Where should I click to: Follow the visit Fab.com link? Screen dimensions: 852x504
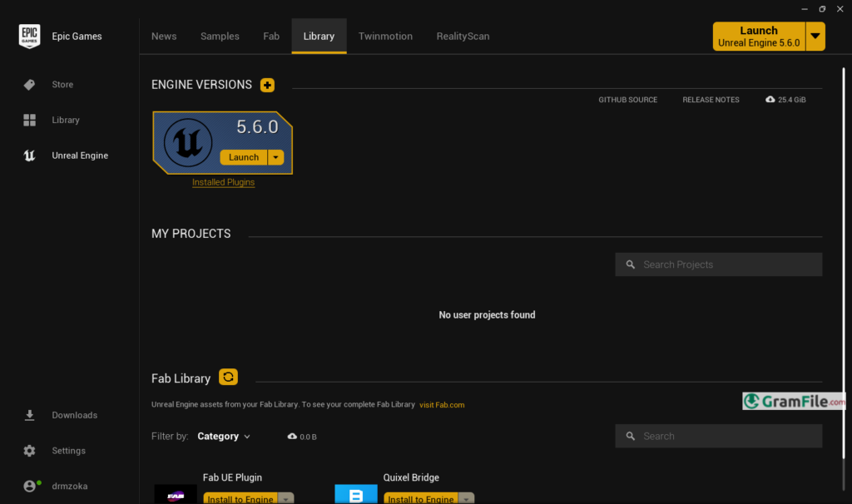(x=442, y=404)
